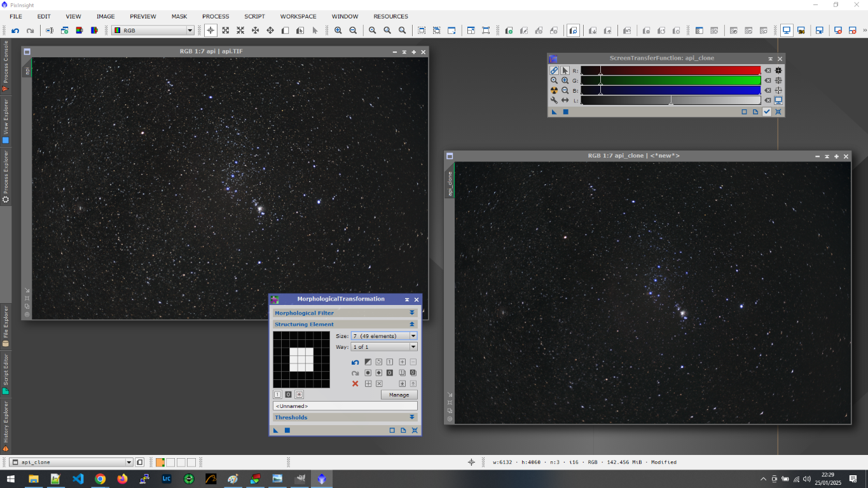Open the PROCESS menu
This screenshot has width=868, height=488.
tap(216, 16)
